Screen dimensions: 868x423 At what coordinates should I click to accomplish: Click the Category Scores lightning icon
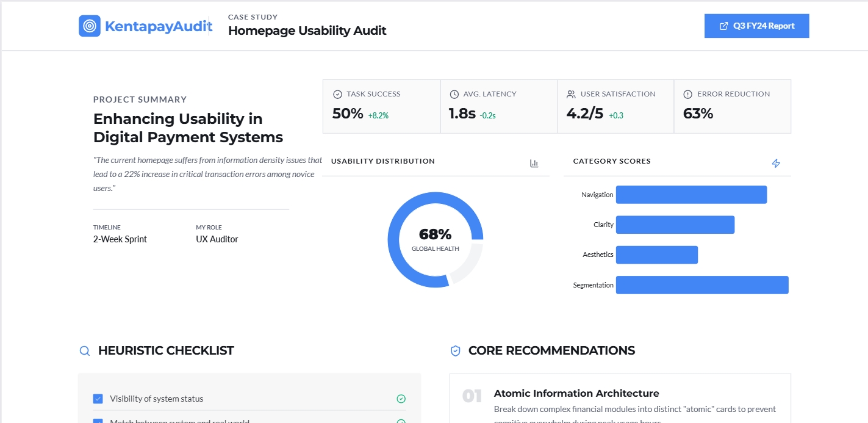point(776,164)
